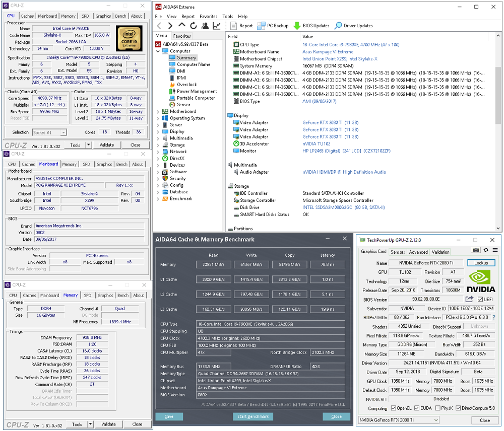Toggle the UEFI checkbox in GPU-Z
This screenshot has width=504, height=431.
480,299
